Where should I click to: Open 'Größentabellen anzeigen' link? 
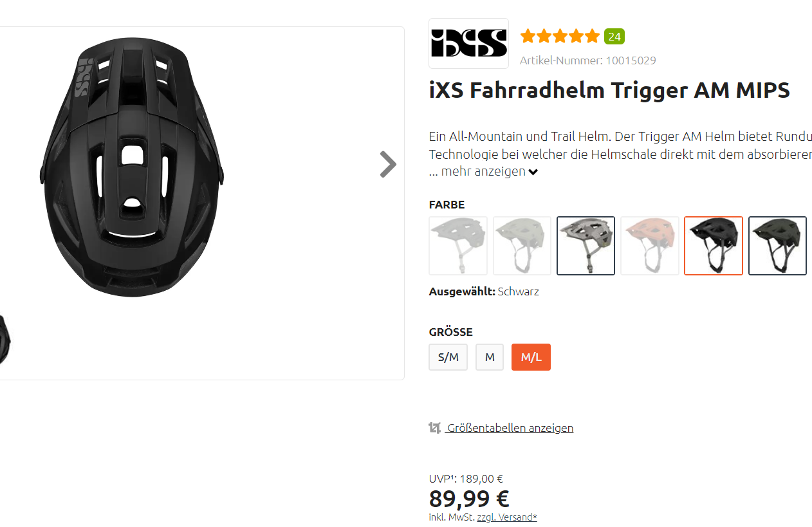pyautogui.click(x=510, y=428)
